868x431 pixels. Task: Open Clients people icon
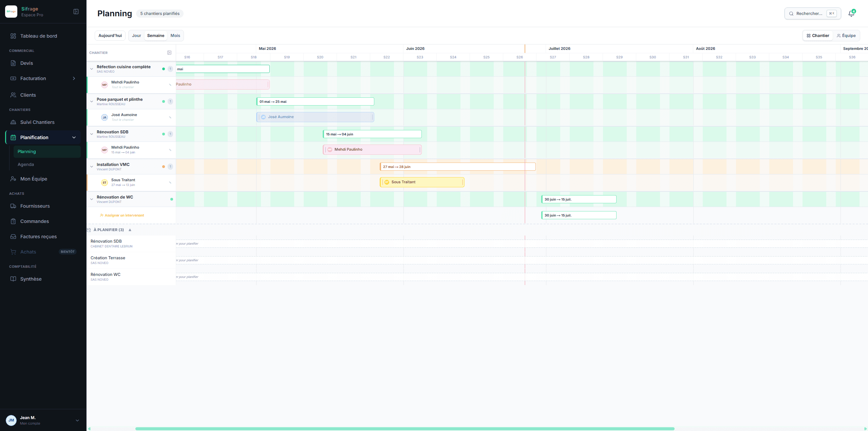[13, 95]
